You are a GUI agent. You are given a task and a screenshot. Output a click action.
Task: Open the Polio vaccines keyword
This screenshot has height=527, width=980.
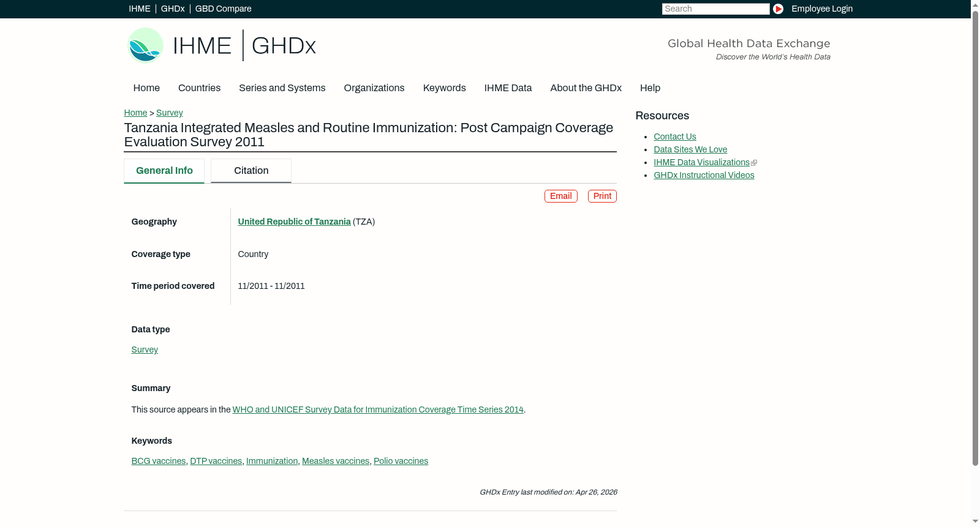(401, 461)
